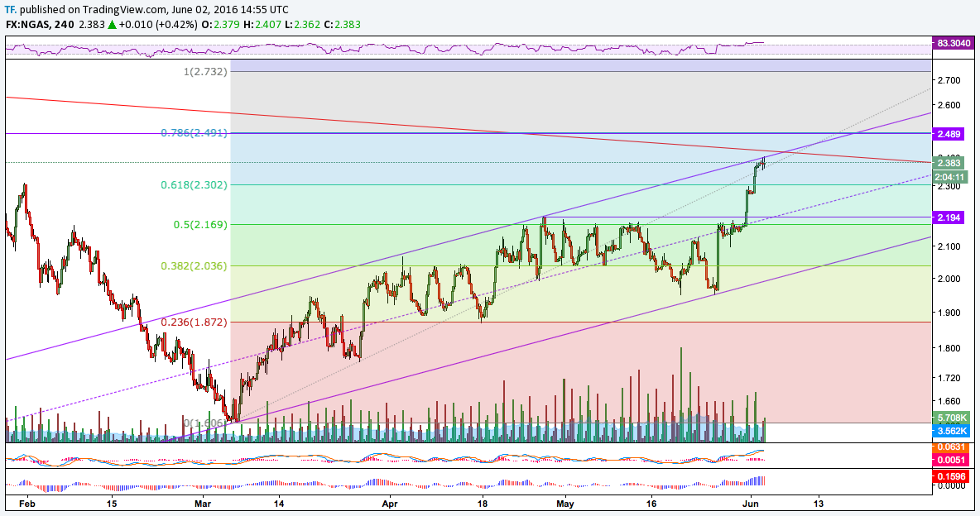Image resolution: width=980 pixels, height=516 pixels.
Task: Click the red indicator tag 0.1596
Action: coord(950,476)
